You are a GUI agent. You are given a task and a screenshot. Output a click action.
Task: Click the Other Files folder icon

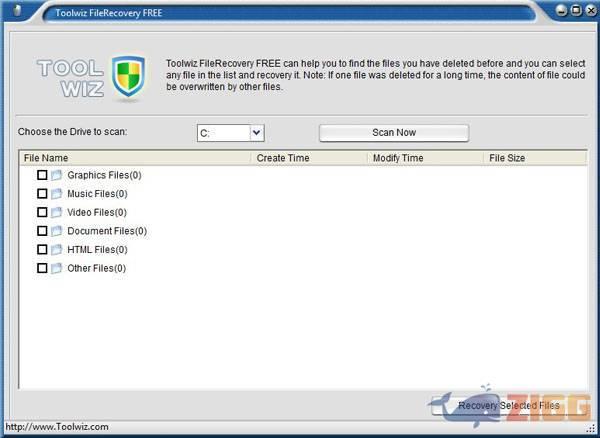pos(56,268)
